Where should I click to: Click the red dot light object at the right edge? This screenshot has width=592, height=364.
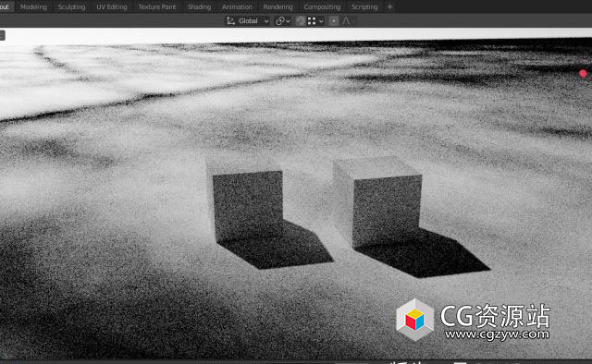583,74
